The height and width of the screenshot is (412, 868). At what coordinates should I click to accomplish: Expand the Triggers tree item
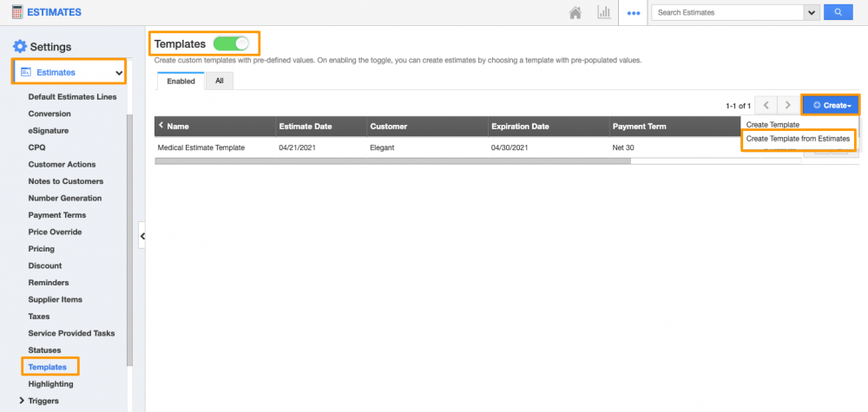click(22, 401)
